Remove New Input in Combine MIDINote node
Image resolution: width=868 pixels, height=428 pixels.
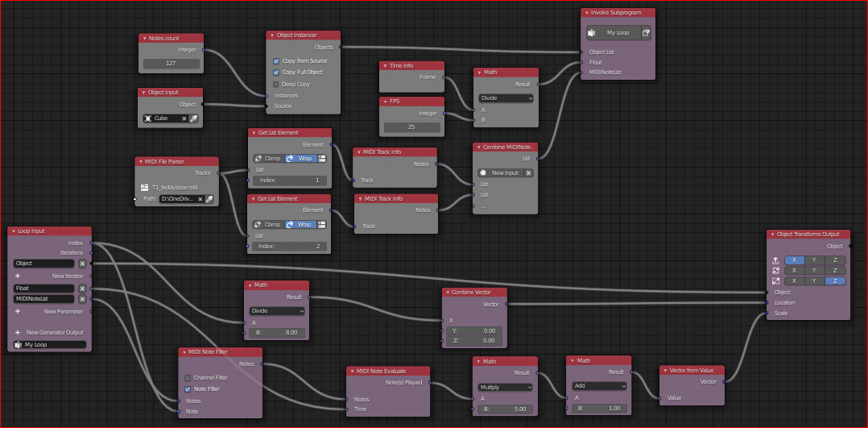pyautogui.click(x=528, y=173)
